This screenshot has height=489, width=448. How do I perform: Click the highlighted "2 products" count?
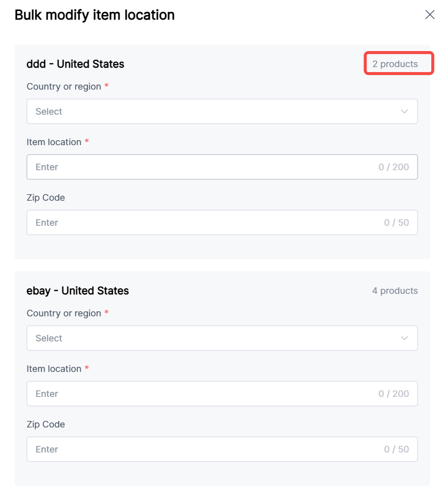click(395, 64)
